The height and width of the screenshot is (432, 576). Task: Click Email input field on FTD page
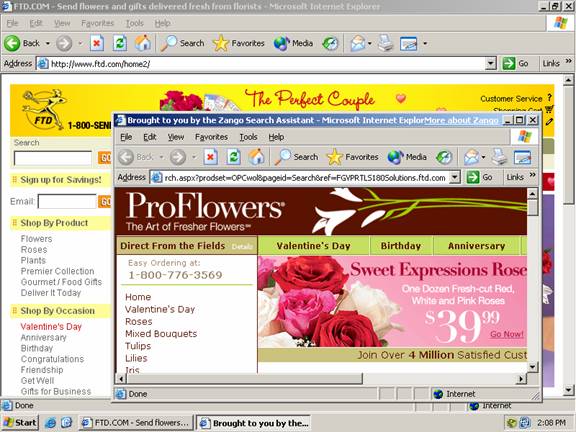[x=67, y=201]
